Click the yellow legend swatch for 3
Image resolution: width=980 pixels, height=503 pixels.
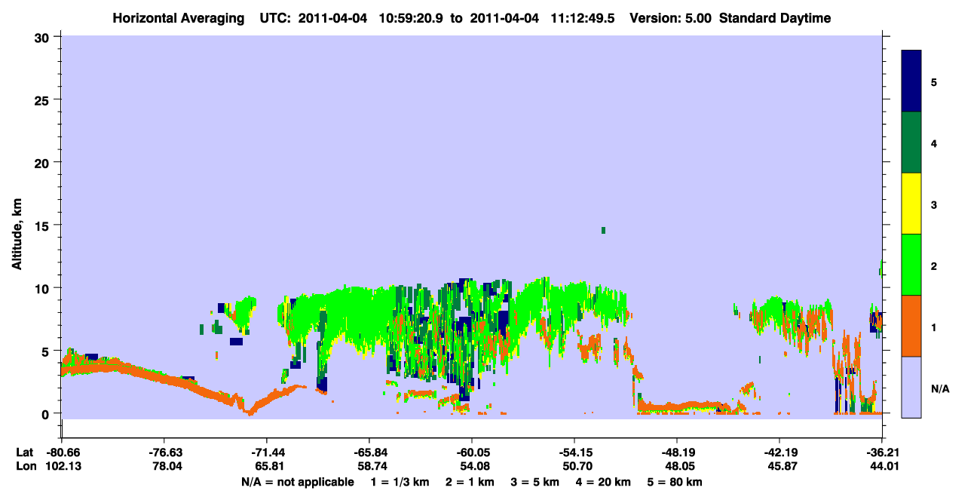[911, 204]
